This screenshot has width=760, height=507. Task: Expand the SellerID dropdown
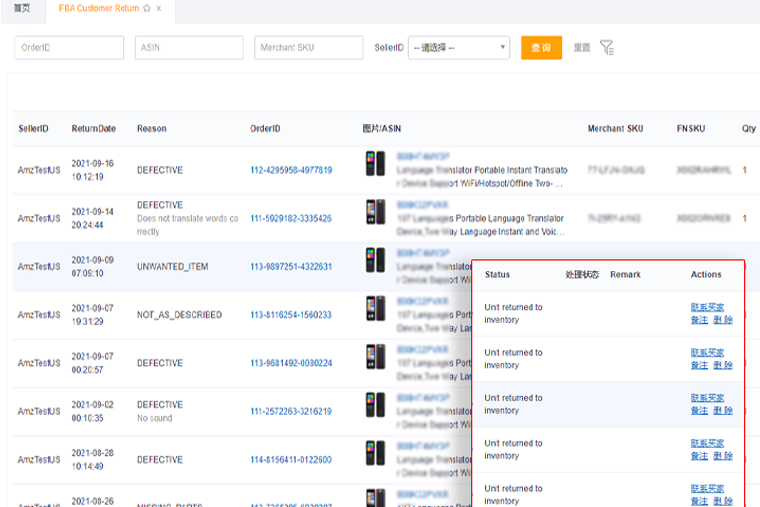(459, 48)
